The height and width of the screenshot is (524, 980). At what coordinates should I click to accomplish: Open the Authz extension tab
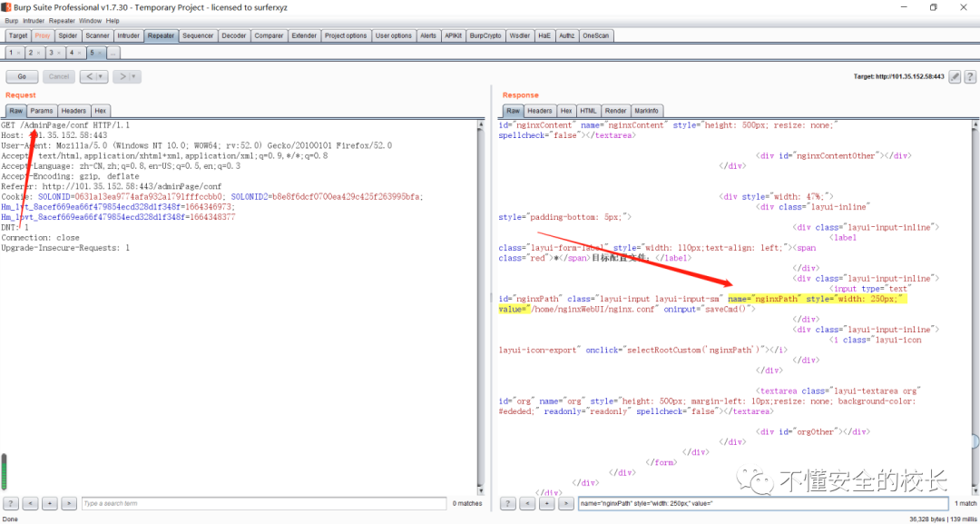(566, 35)
